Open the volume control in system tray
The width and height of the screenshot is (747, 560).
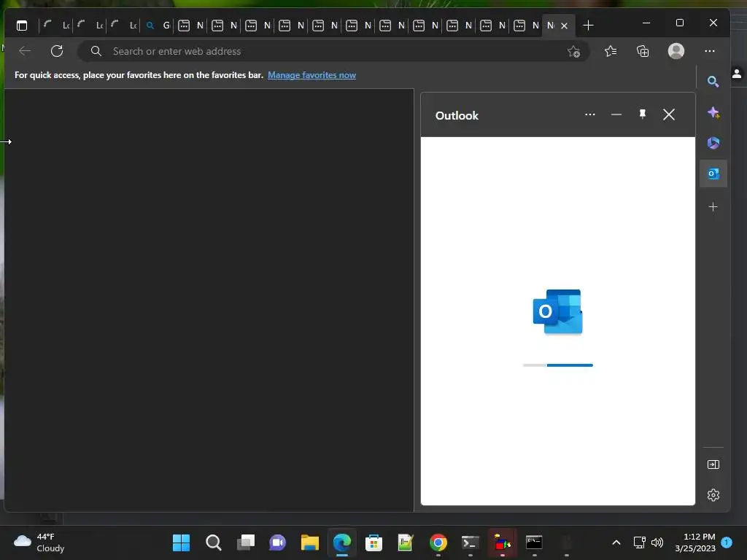pyautogui.click(x=657, y=542)
